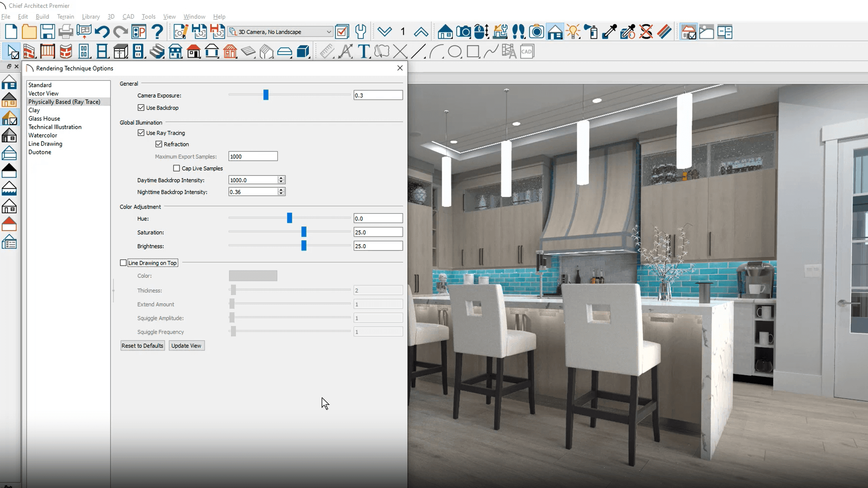Disable the Use Backdrop checkbox
This screenshot has height=488, width=868.
(141, 108)
